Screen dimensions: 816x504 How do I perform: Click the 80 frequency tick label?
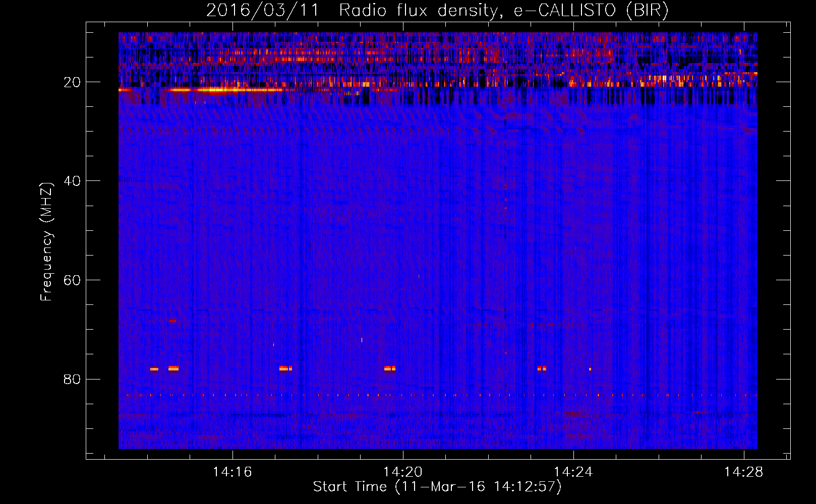(x=72, y=379)
